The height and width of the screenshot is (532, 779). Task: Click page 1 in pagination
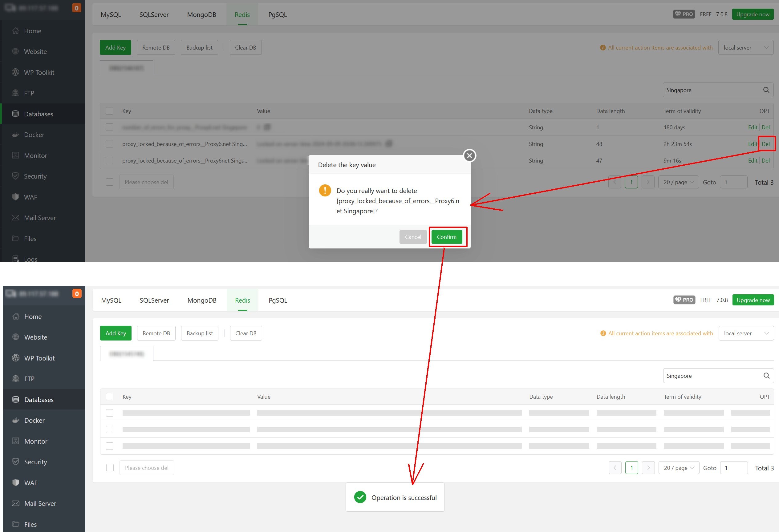[x=631, y=182]
